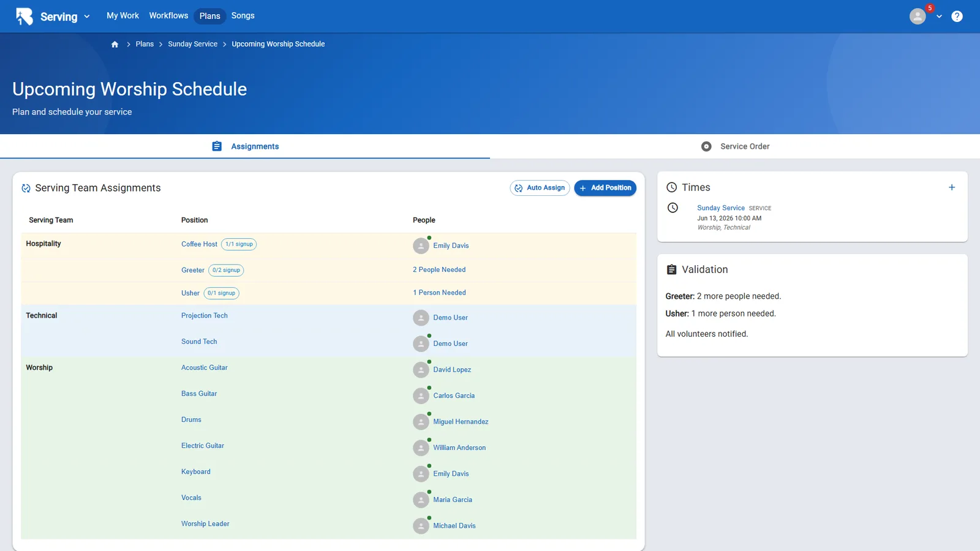Screen dimensions: 980x551
Task: Open William Anderson profile name
Action: coord(459,448)
